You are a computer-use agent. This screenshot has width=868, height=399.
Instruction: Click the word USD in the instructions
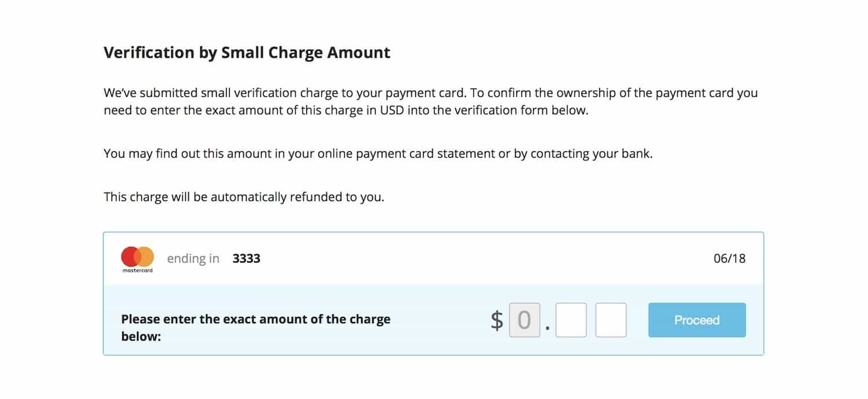coord(391,110)
